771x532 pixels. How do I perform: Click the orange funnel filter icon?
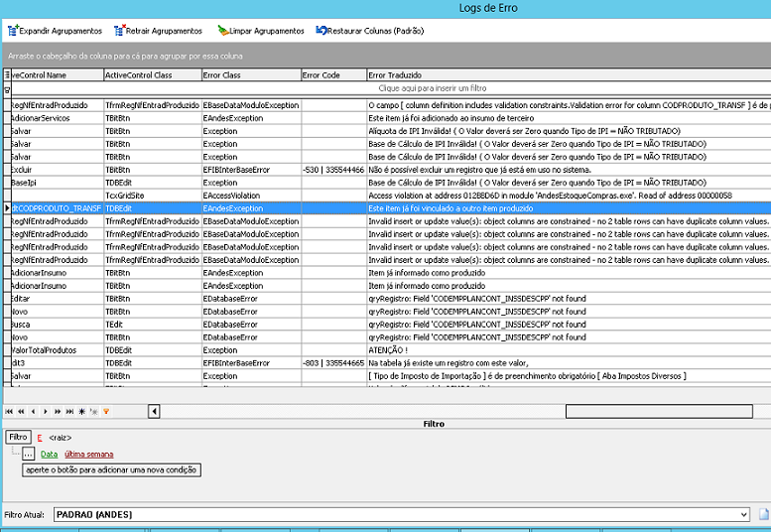coord(106,412)
